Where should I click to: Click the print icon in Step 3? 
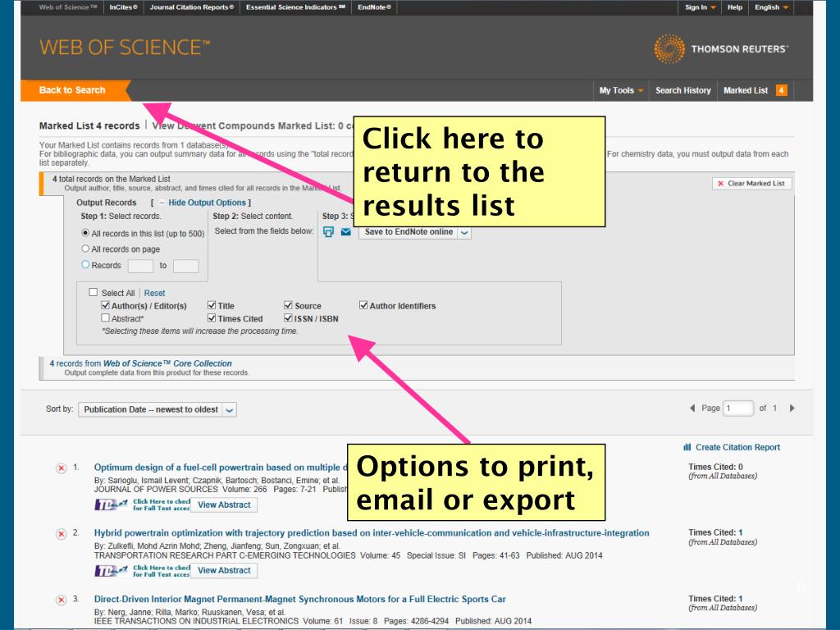point(328,231)
